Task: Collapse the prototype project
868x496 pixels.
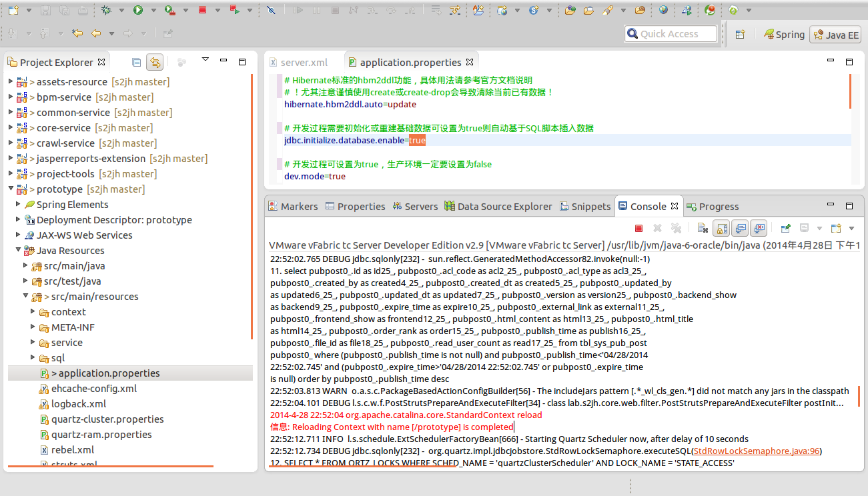Action: tap(11, 189)
